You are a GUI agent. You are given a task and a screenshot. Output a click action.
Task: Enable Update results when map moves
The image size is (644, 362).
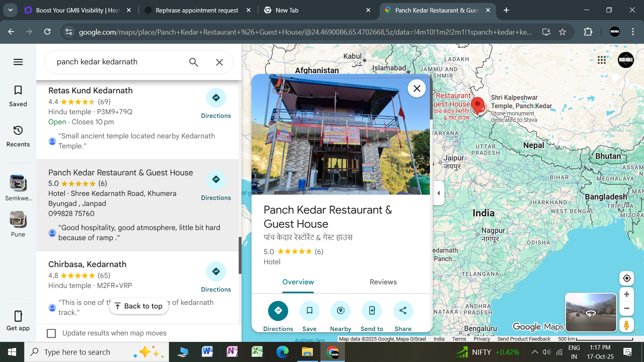click(52, 333)
